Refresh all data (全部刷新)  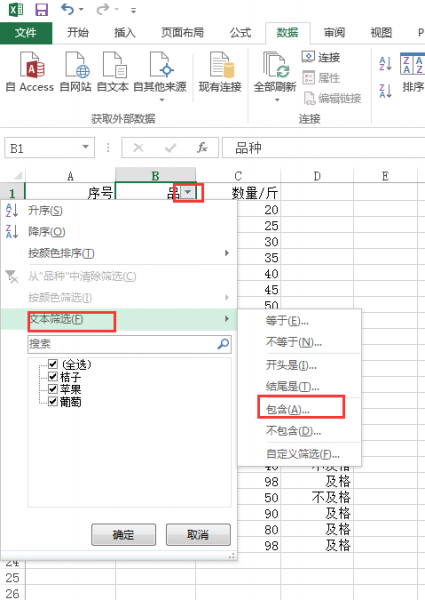(x=275, y=71)
